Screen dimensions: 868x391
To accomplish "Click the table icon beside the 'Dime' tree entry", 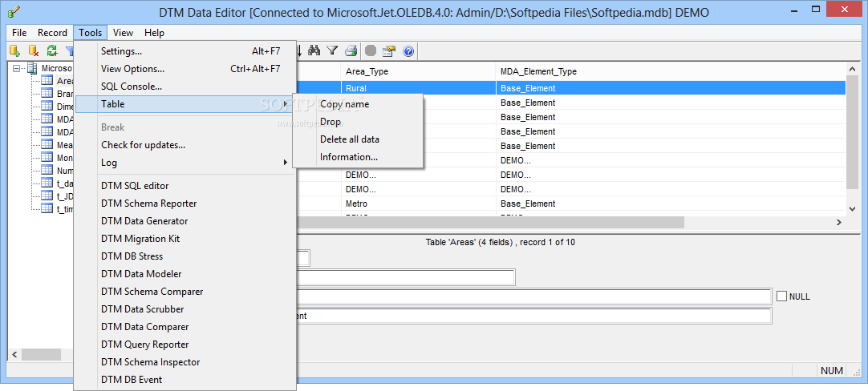I will [47, 107].
